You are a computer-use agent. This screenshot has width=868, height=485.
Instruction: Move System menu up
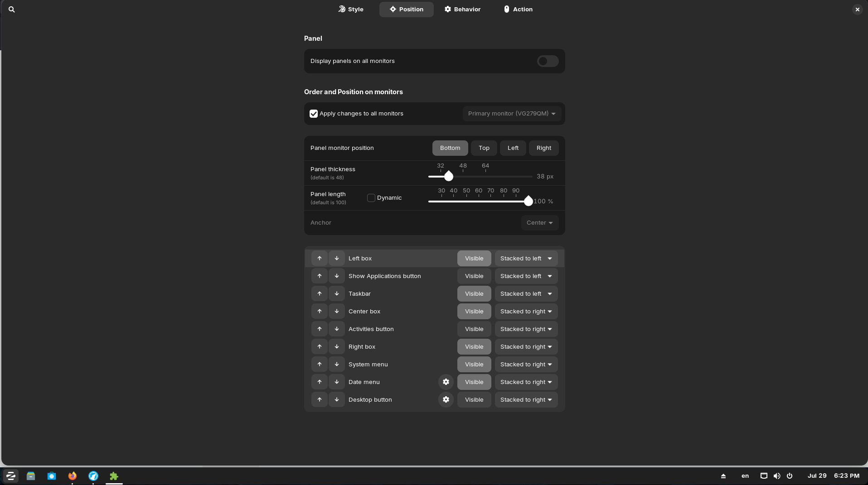coord(320,364)
